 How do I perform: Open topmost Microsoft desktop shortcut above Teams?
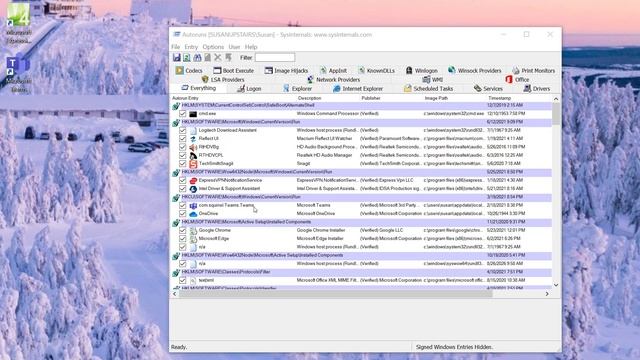pos(18,23)
